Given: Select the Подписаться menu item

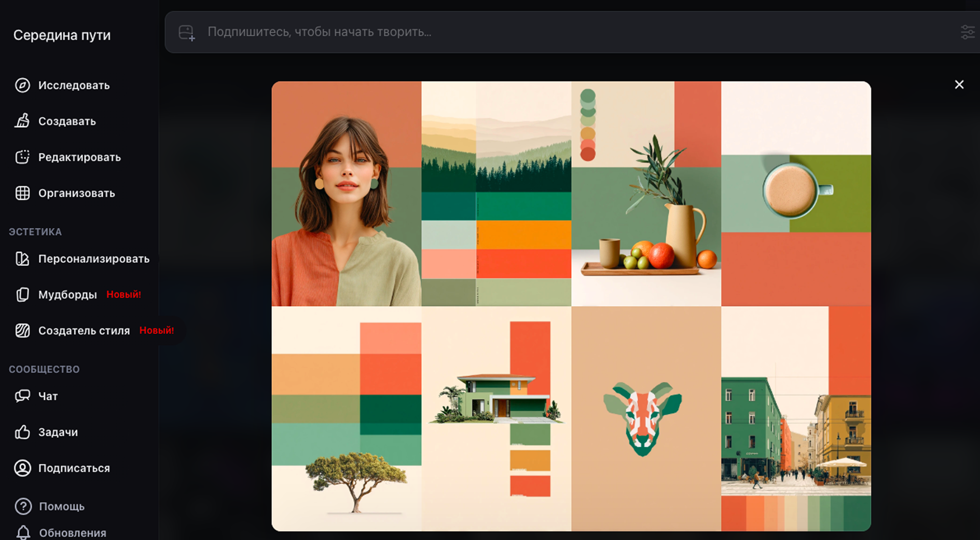Looking at the screenshot, I should [x=74, y=468].
